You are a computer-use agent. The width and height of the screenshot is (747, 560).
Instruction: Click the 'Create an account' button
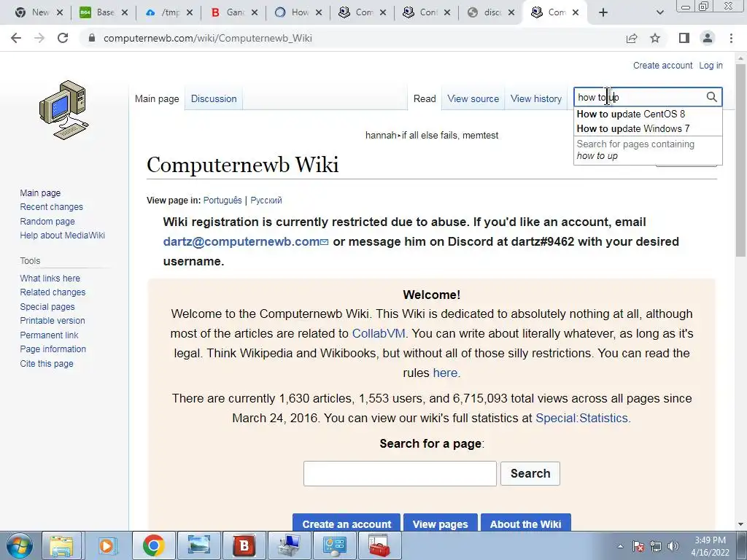347,522
